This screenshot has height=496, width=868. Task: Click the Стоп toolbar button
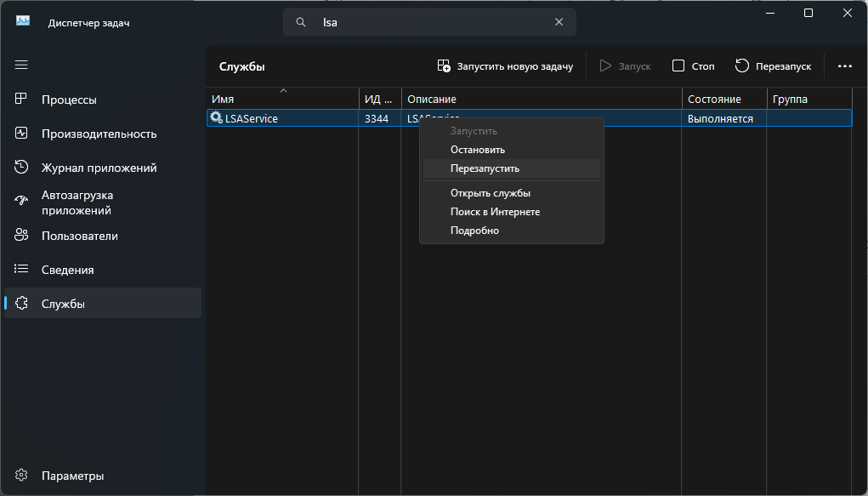tap(693, 66)
